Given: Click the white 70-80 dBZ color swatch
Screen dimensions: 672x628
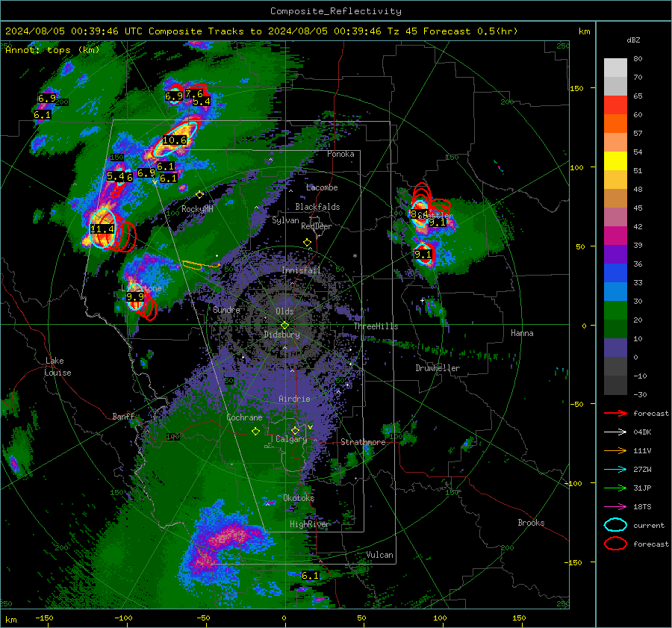Looking at the screenshot, I should click(615, 67).
